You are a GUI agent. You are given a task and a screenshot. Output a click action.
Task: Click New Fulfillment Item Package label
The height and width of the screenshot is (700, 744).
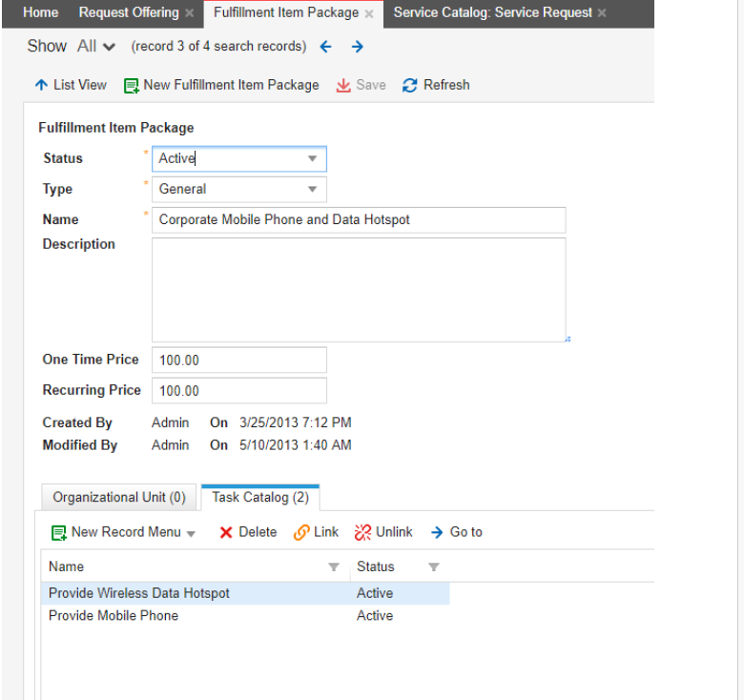[x=231, y=85]
